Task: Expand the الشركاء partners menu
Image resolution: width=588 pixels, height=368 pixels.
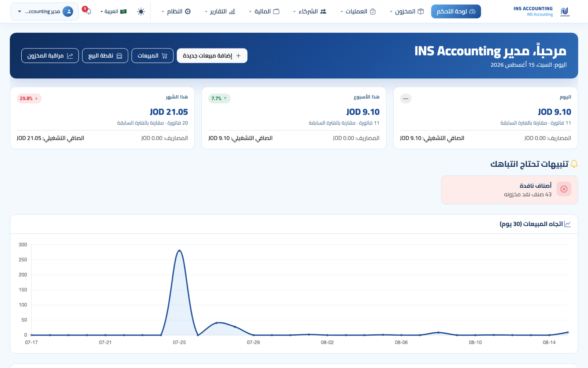Action: [310, 11]
